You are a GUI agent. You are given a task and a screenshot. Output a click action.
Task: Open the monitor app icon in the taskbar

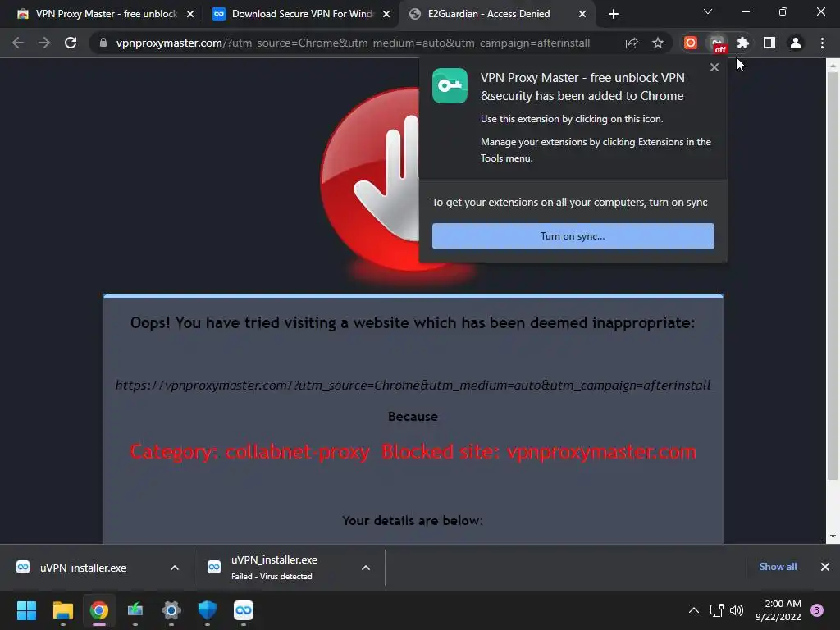point(135,610)
